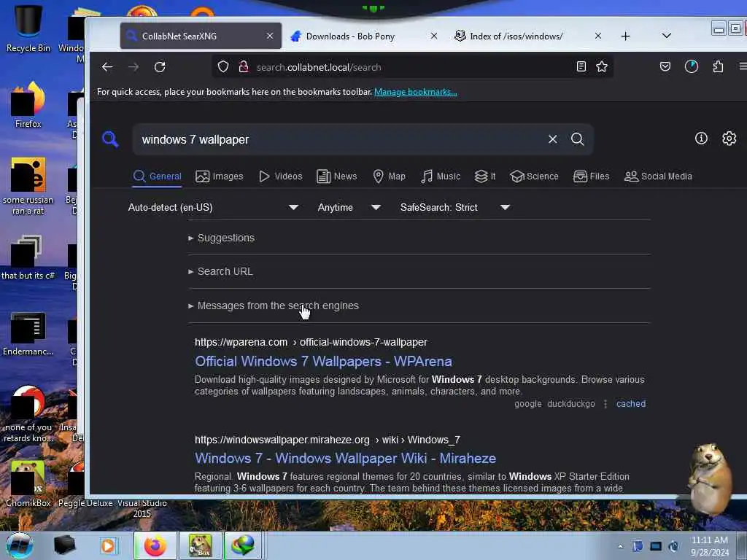Bookmark this page with the star icon
The height and width of the screenshot is (560, 747).
602,66
